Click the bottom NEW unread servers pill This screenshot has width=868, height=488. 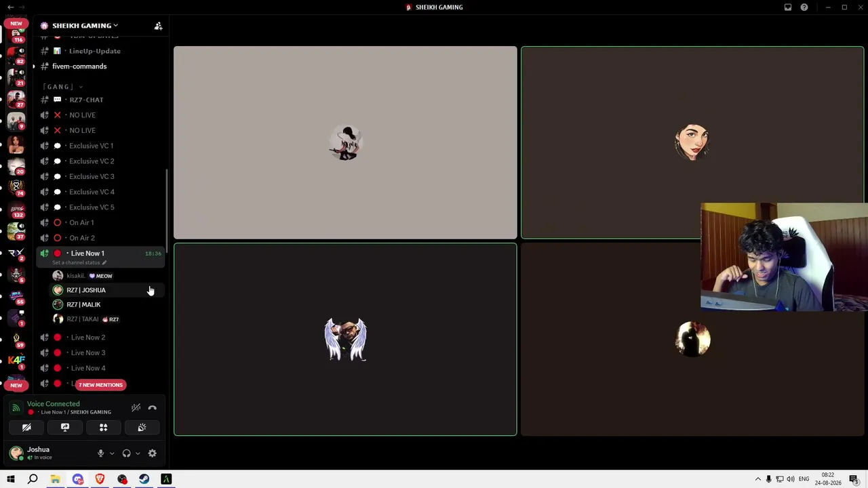(x=16, y=385)
